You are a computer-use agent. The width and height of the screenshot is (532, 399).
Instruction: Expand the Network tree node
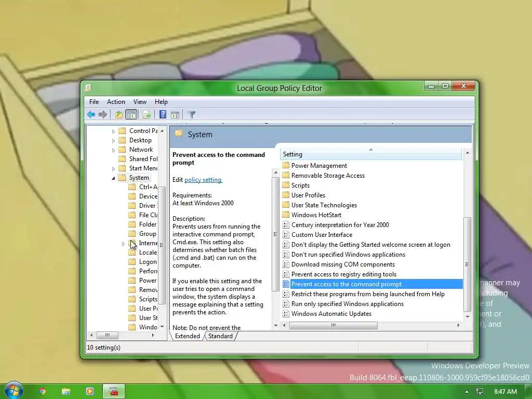click(113, 150)
